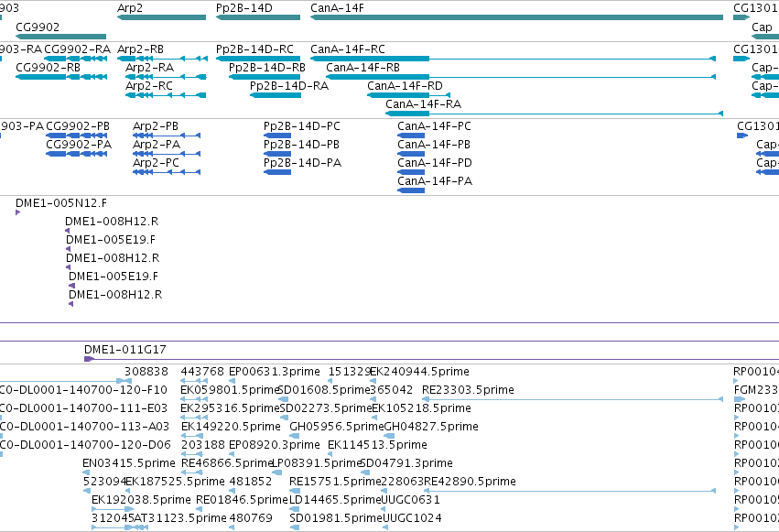This screenshot has height=532, width=779.
Task: Select the CG9902 gene label
Action: [x=38, y=27]
